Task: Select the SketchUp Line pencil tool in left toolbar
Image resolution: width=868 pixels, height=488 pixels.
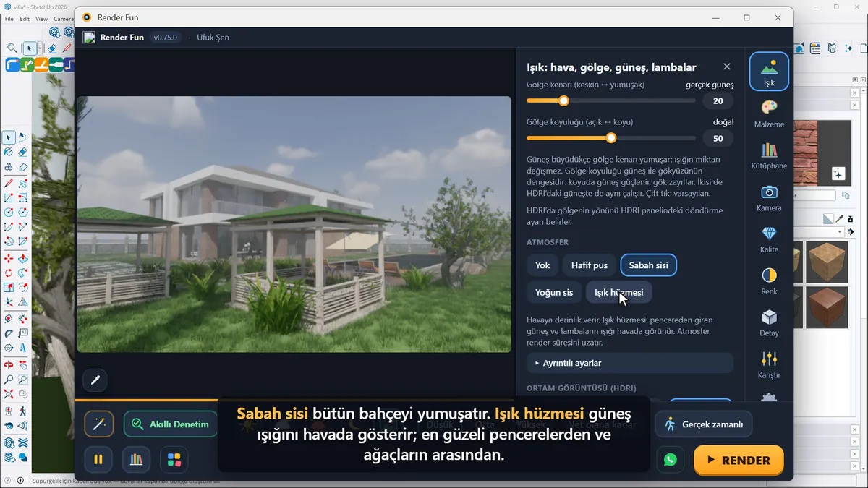Action: click(x=9, y=182)
